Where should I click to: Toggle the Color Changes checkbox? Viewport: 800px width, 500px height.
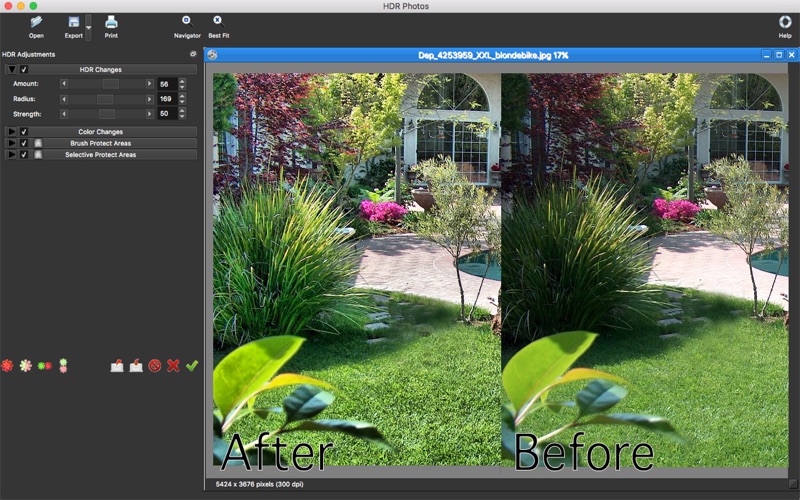tap(24, 132)
